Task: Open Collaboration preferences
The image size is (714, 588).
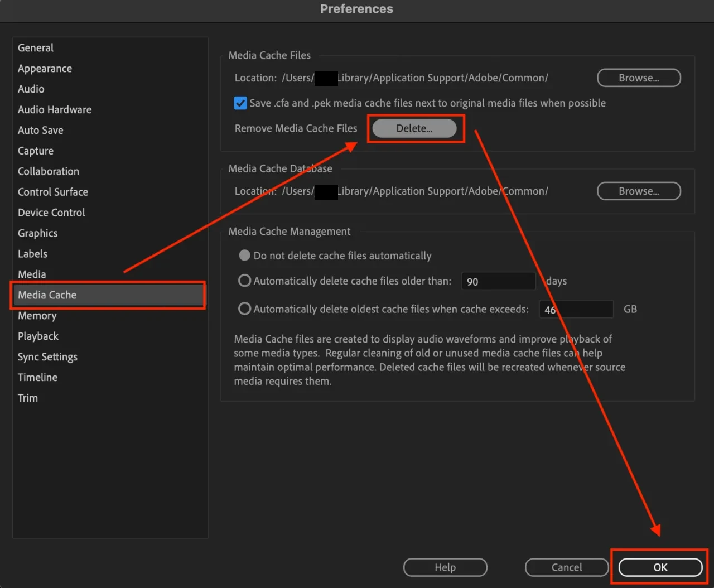Action: 49,172
